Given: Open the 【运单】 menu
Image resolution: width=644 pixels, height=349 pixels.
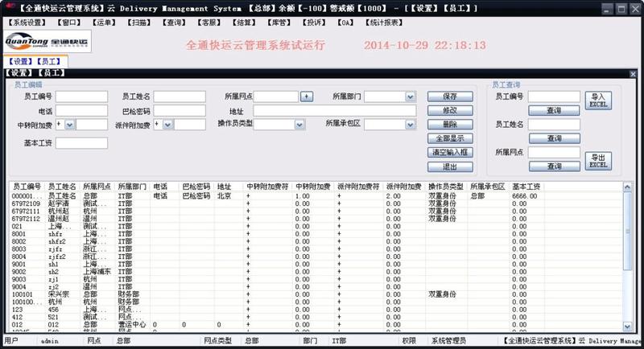Looking at the screenshot, I should click(104, 23).
